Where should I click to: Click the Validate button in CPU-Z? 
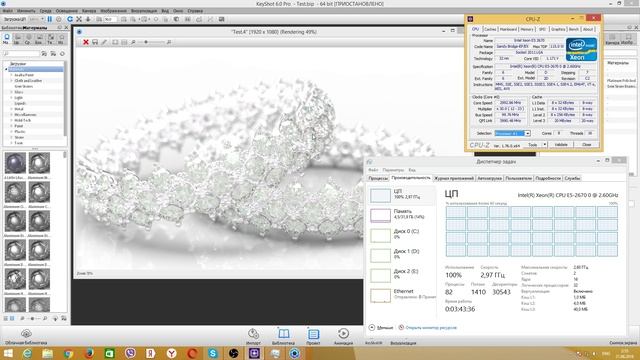click(561, 145)
